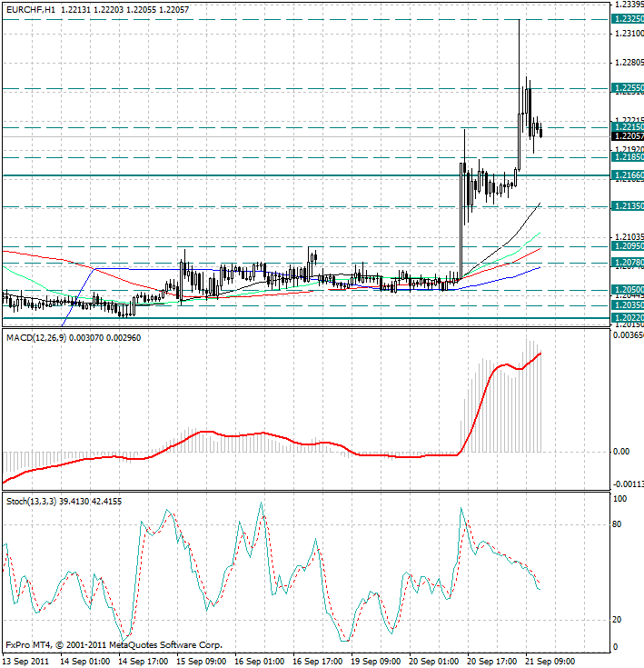Click the 1.2050 price level tag
644x668 pixels.
629,289
